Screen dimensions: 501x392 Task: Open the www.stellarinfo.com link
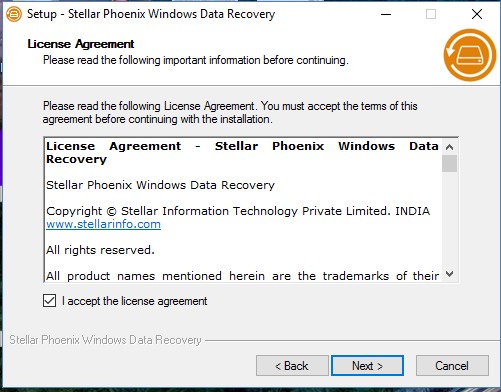(103, 224)
